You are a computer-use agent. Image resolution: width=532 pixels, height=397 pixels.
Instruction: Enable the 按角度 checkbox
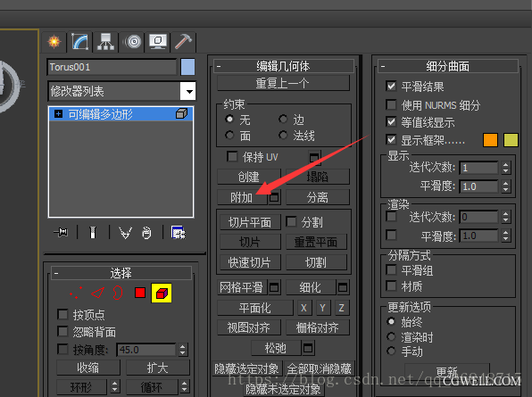pyautogui.click(x=62, y=349)
